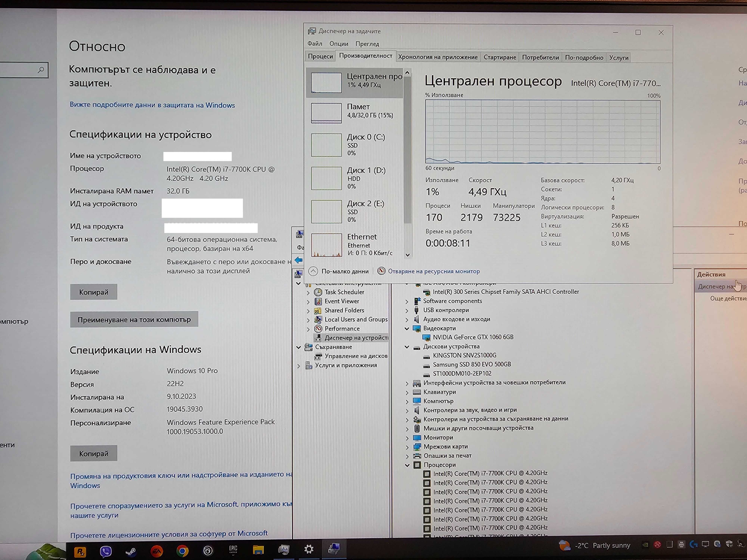Open the Процеси tab in Task Manager

pos(320,57)
